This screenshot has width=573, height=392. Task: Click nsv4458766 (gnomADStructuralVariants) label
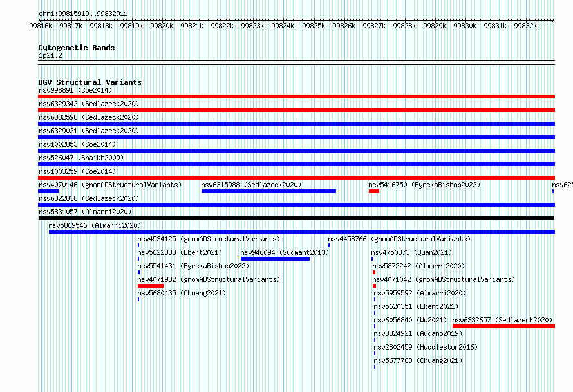pyautogui.click(x=399, y=239)
